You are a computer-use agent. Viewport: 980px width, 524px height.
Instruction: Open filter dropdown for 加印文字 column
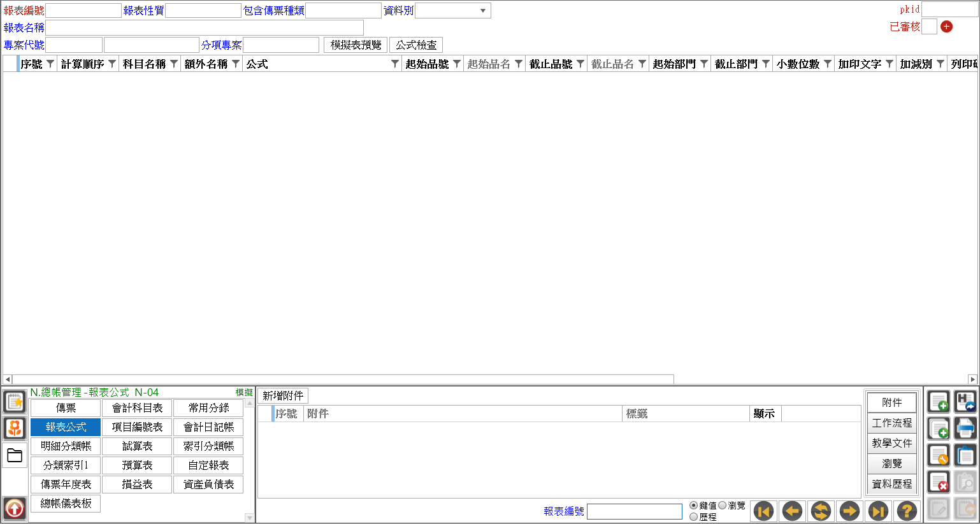pyautogui.click(x=890, y=64)
